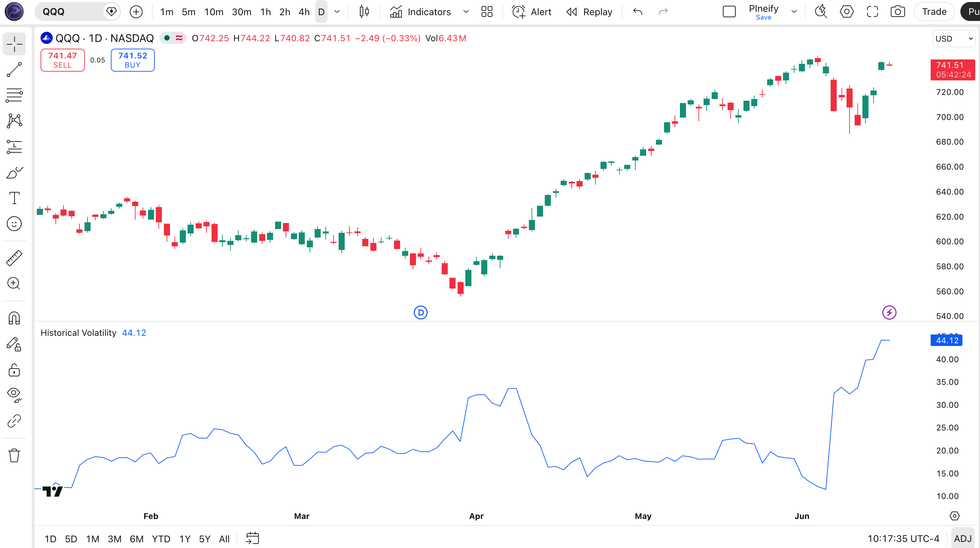The image size is (980, 548).
Task: Expand the manage layouts dropdown
Action: [794, 12]
